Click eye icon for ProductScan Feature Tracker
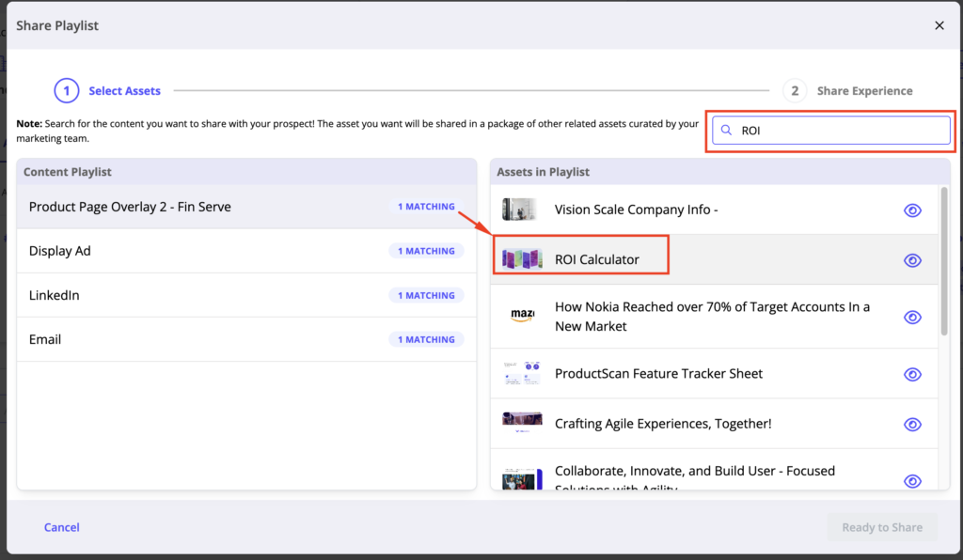This screenshot has width=963, height=560. pyautogui.click(x=911, y=374)
